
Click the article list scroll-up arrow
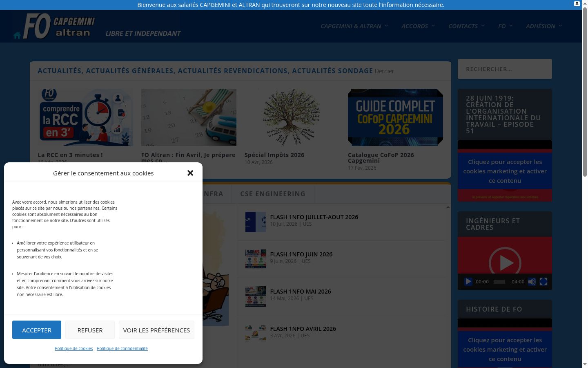click(448, 207)
